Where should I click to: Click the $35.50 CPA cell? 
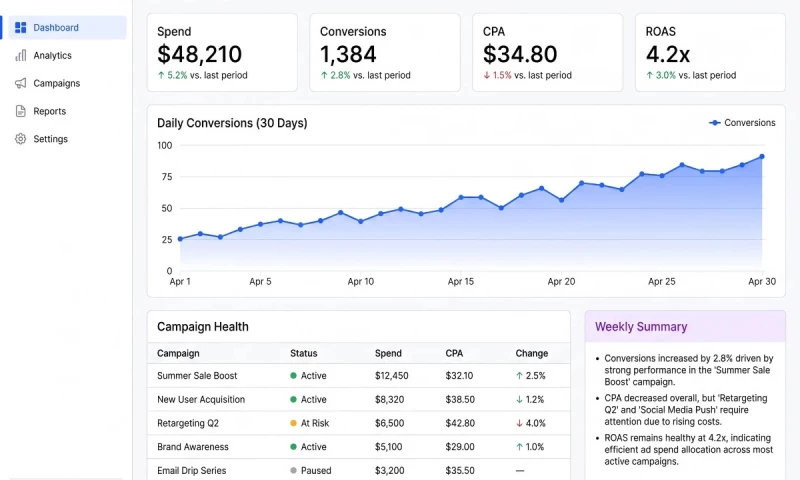pos(460,470)
